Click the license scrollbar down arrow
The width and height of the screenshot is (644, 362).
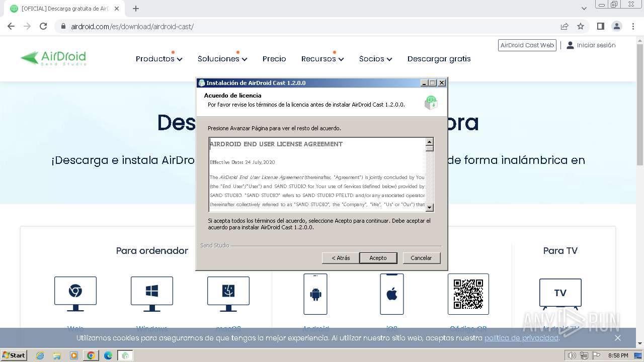coord(430,208)
